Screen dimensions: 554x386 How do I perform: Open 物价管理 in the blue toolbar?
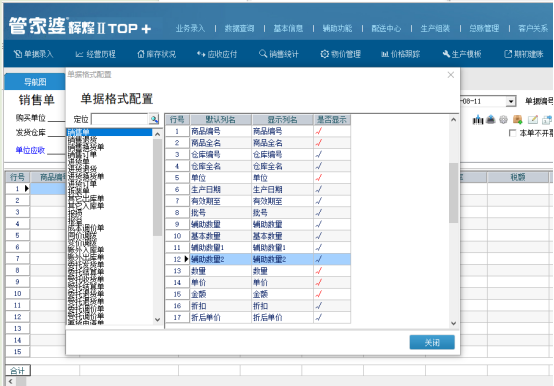[x=341, y=54]
